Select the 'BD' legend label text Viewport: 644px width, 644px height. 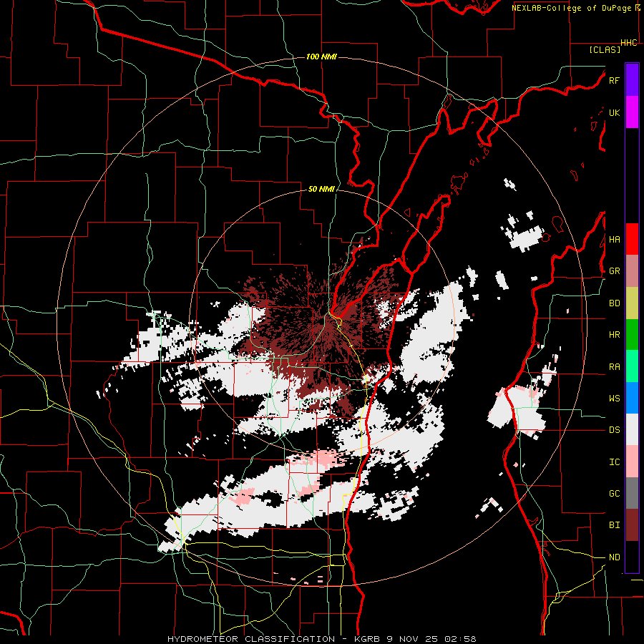(614, 303)
